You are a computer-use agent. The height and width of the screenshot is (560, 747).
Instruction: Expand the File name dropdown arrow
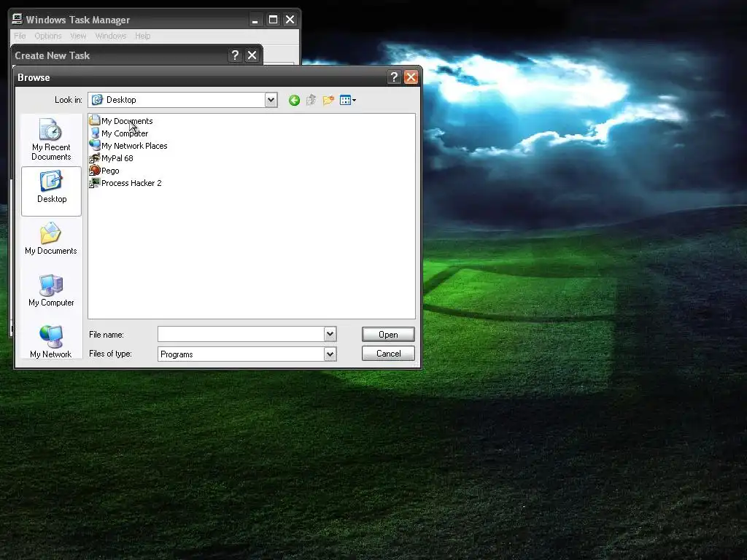pos(330,334)
